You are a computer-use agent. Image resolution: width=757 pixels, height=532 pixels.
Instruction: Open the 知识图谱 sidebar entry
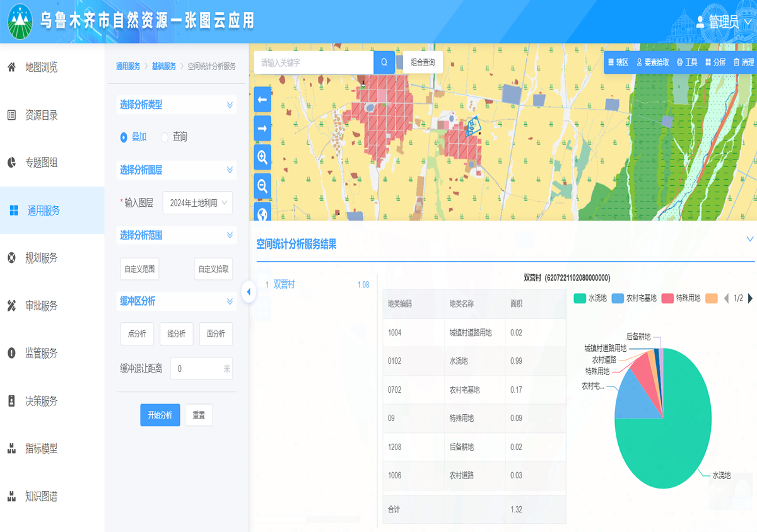52,497
